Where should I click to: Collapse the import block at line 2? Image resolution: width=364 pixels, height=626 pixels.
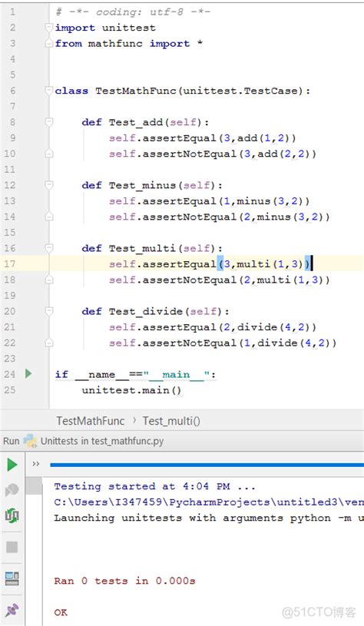(x=48, y=28)
